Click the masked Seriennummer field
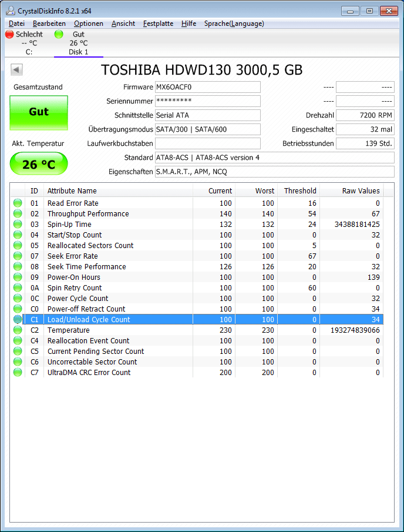 208,101
